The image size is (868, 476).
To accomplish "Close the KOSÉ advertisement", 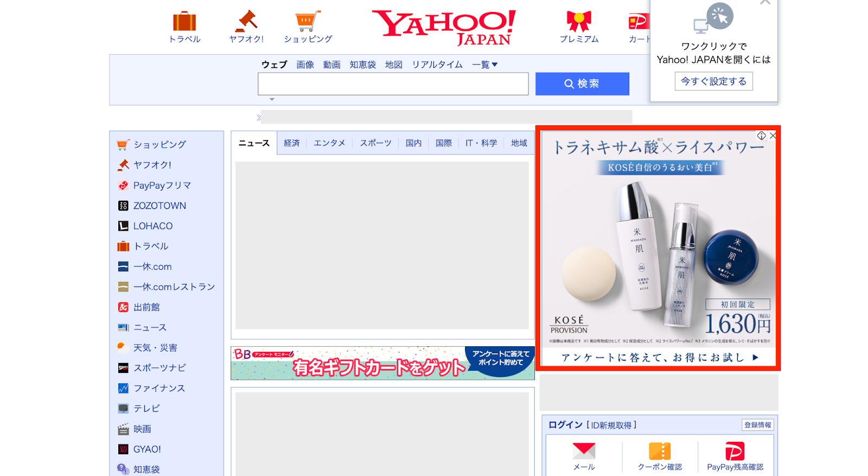I will pos(773,136).
